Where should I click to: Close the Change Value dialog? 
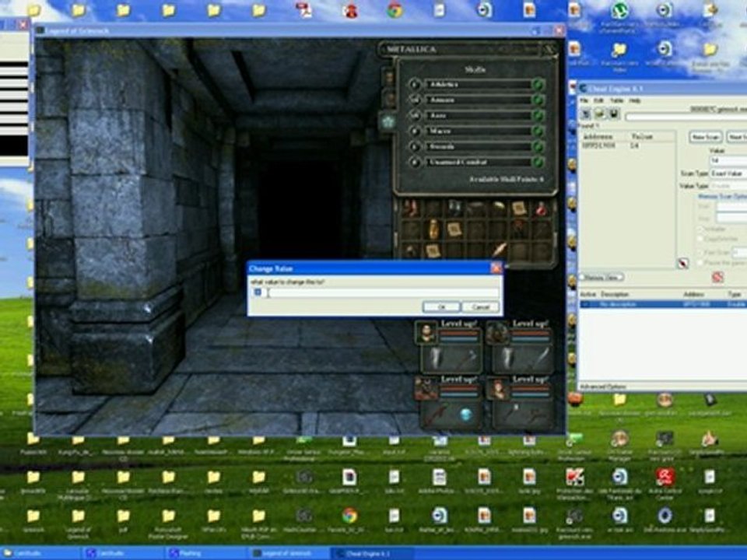(496, 268)
